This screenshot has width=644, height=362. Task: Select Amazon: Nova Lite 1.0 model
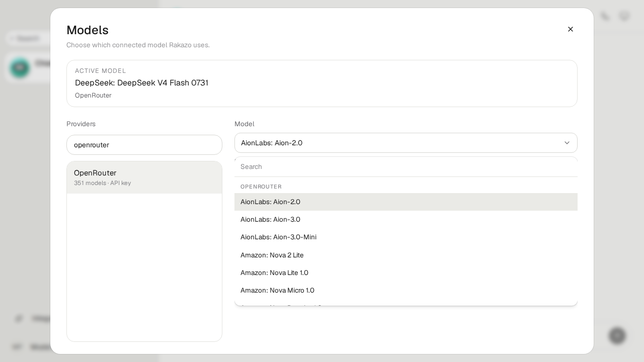(406, 273)
